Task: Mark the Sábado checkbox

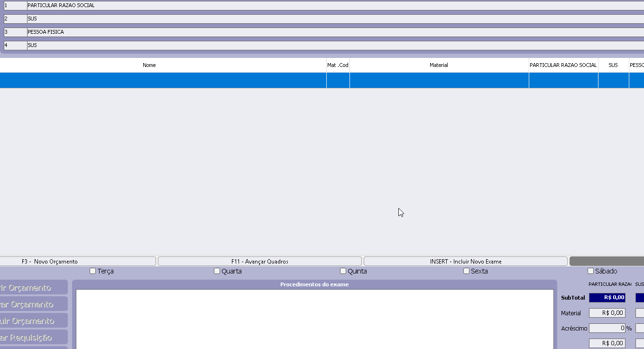Action: coord(591,271)
